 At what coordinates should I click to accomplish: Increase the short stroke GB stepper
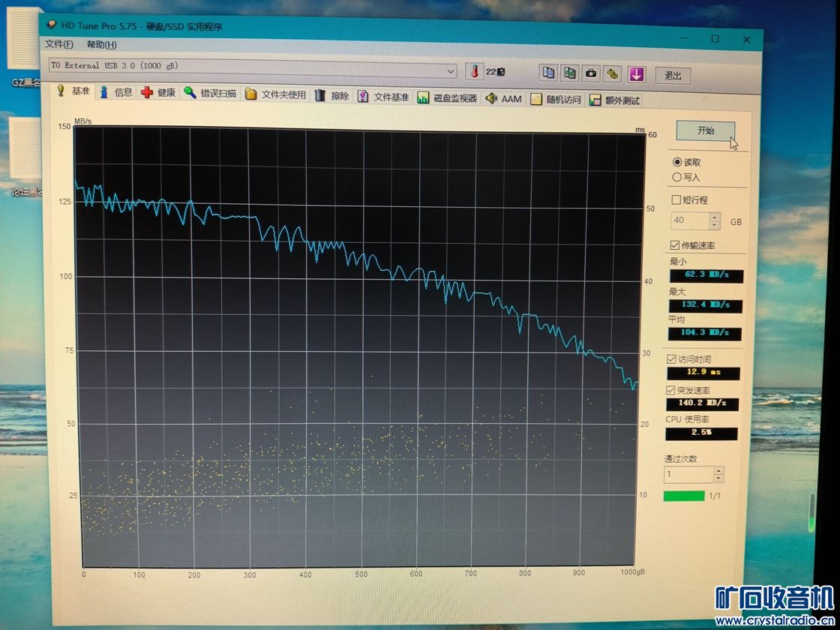coord(715,217)
